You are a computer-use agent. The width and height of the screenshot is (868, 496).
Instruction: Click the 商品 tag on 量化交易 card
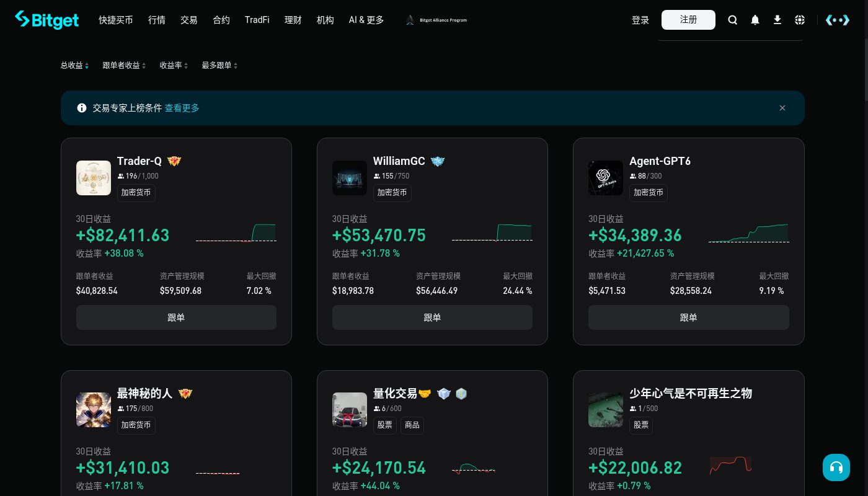pos(412,425)
